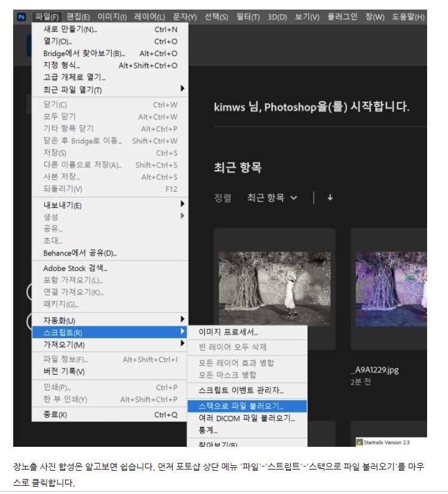Select 스크립트 이벤트 관리자 submenu entry

click(x=247, y=390)
